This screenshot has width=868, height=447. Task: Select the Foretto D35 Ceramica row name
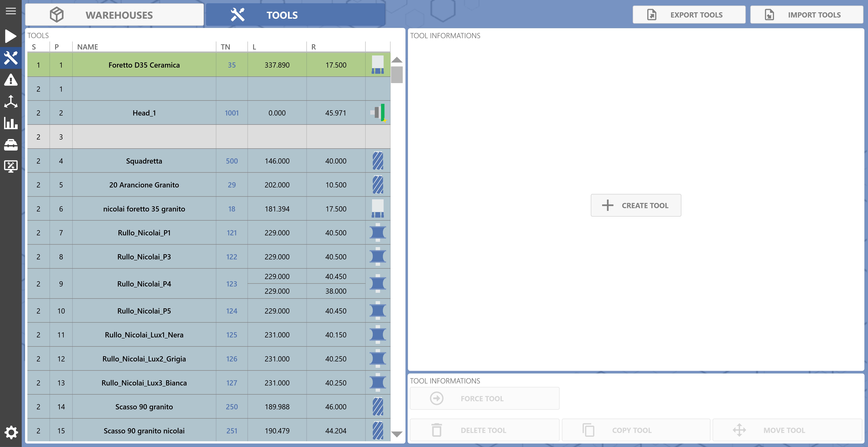tap(144, 65)
